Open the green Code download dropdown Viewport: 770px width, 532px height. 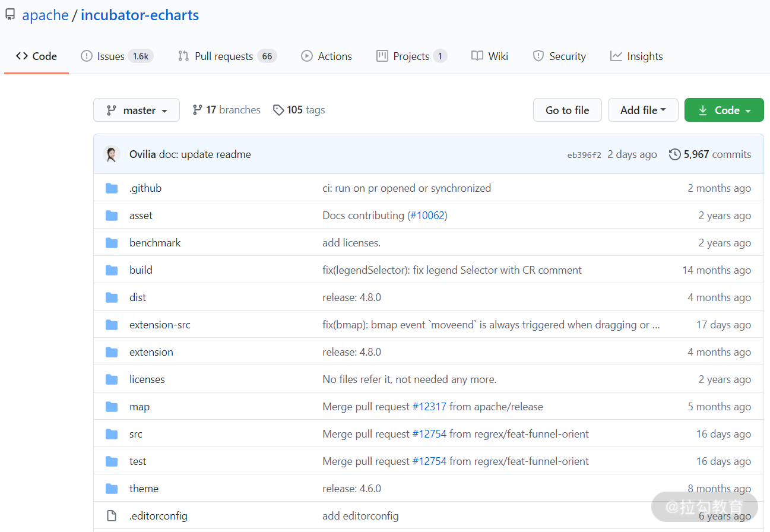click(724, 110)
